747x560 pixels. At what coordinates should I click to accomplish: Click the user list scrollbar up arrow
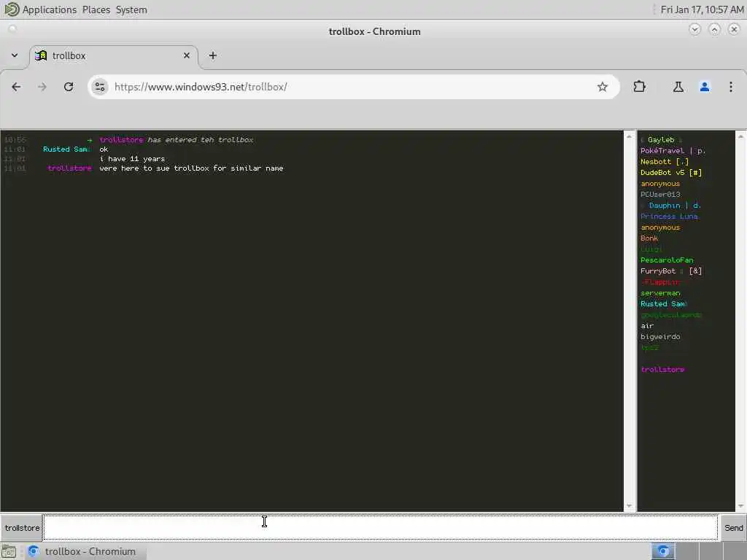click(x=740, y=136)
